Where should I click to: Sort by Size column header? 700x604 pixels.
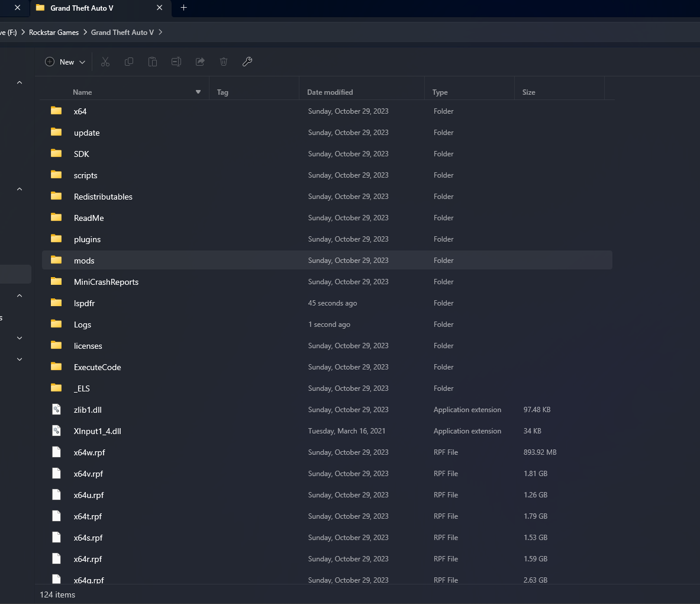[x=528, y=92]
